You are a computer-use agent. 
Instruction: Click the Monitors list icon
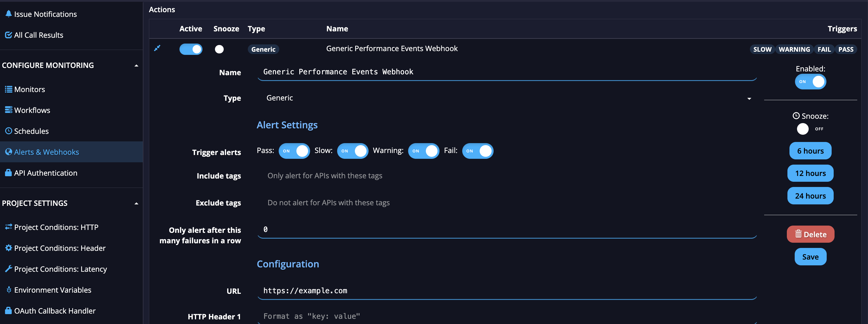(x=8, y=89)
